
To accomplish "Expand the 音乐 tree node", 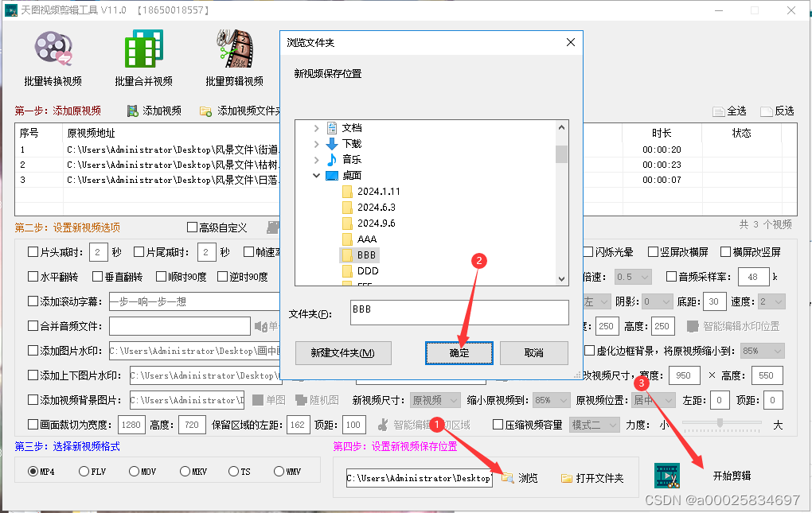I will pos(316,160).
